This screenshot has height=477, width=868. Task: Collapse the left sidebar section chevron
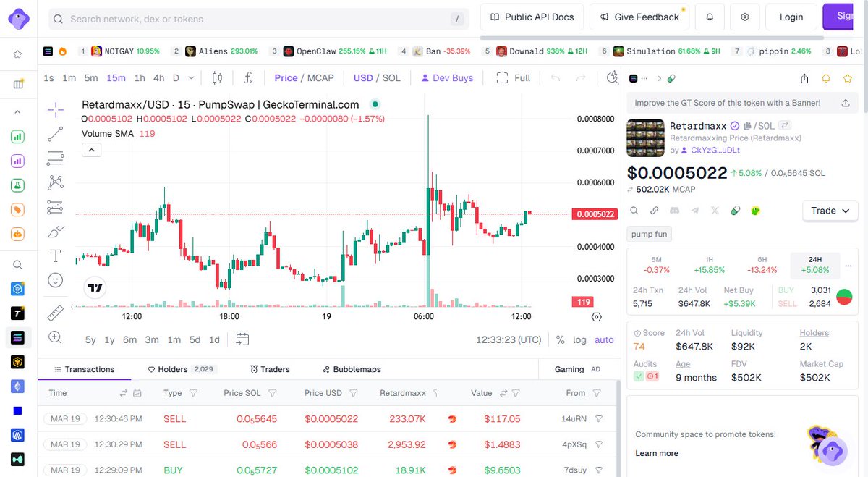(x=18, y=112)
